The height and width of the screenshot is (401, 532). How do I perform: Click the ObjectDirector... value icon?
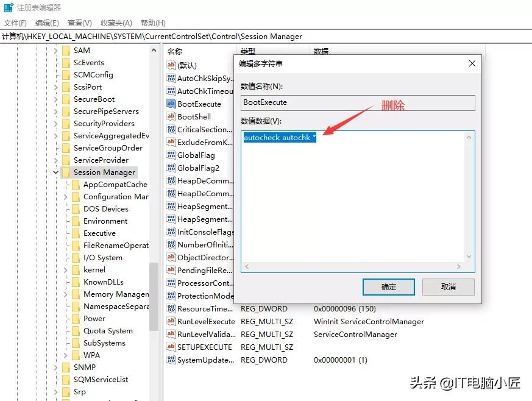pyautogui.click(x=171, y=257)
